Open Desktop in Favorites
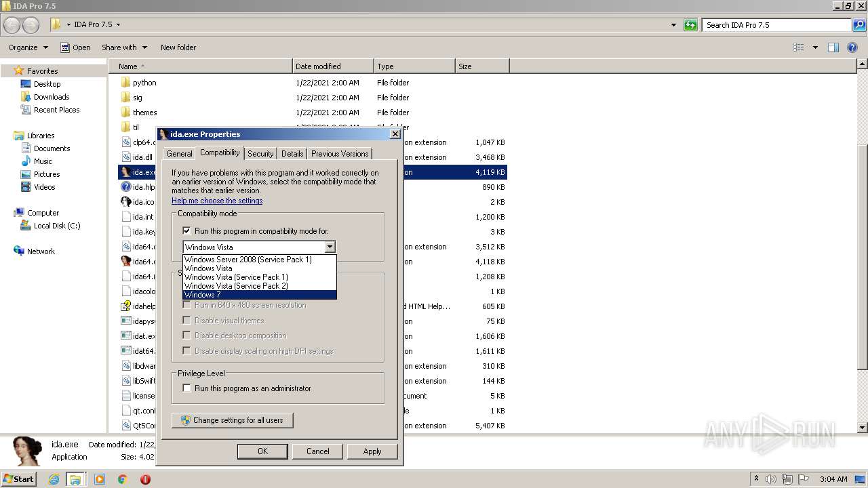 (x=47, y=84)
